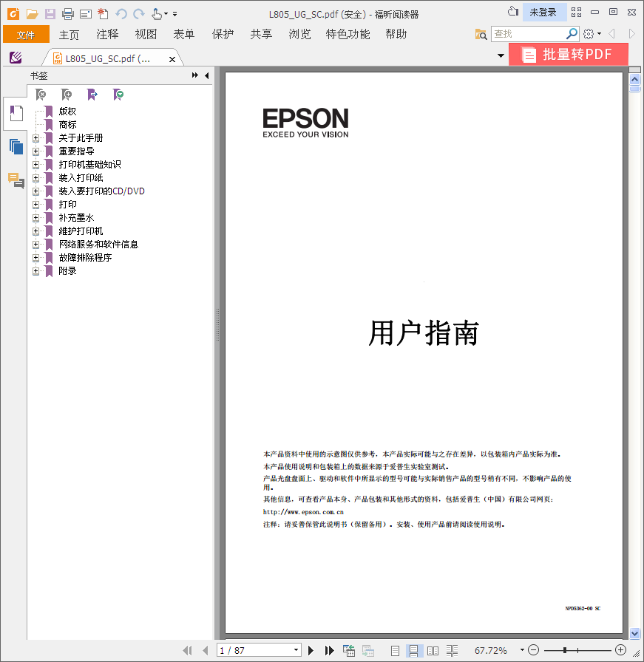644x662 pixels.
Task: Select continuous facing view icon
Action: (x=453, y=651)
